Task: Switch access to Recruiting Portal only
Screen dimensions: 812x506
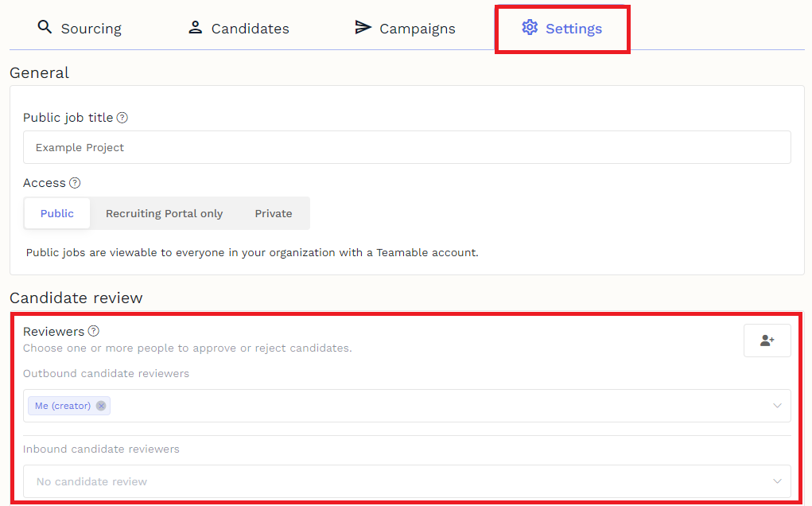Action: 164,212
